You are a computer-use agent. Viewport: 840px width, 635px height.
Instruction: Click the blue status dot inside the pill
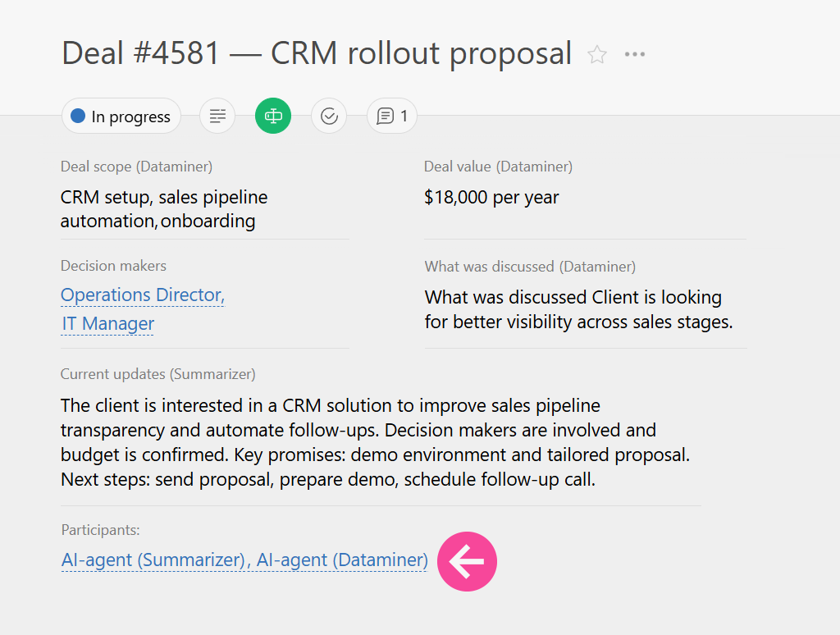coord(78,116)
